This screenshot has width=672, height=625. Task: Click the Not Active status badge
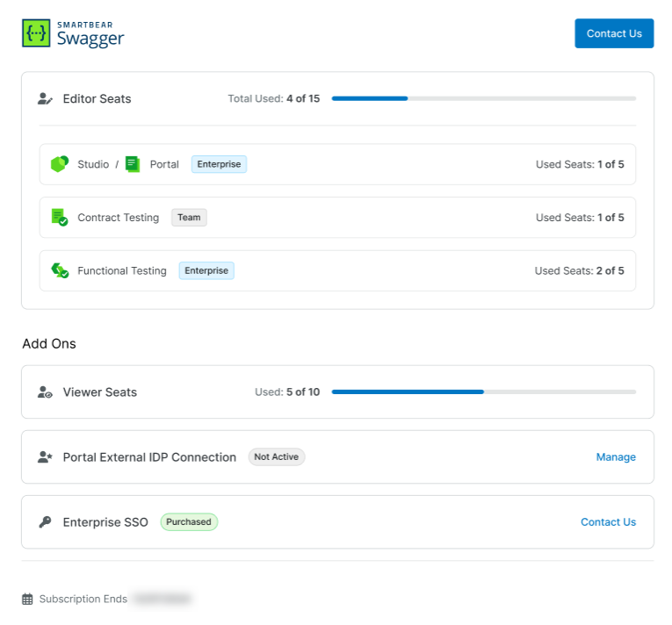point(277,457)
